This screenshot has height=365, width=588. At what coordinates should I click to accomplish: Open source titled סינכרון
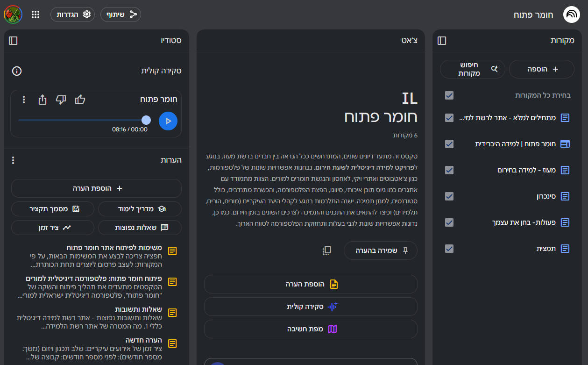pyautogui.click(x=546, y=196)
